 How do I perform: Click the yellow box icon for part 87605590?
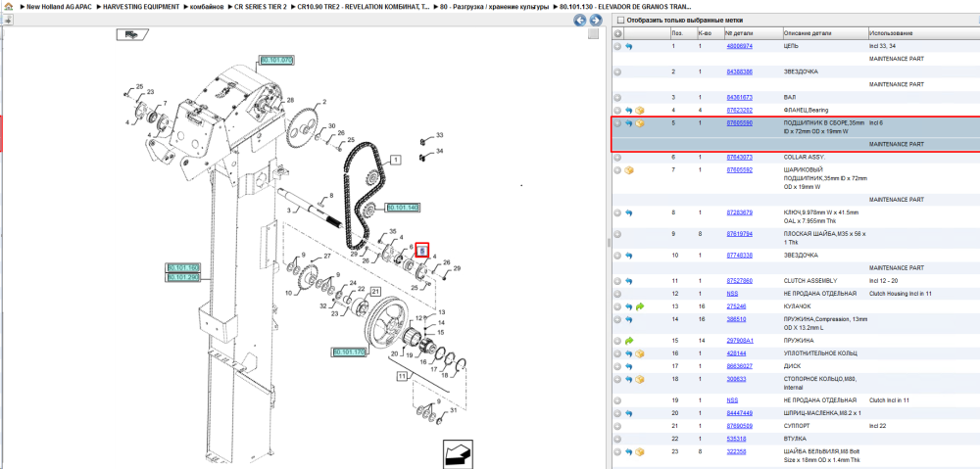coord(640,123)
